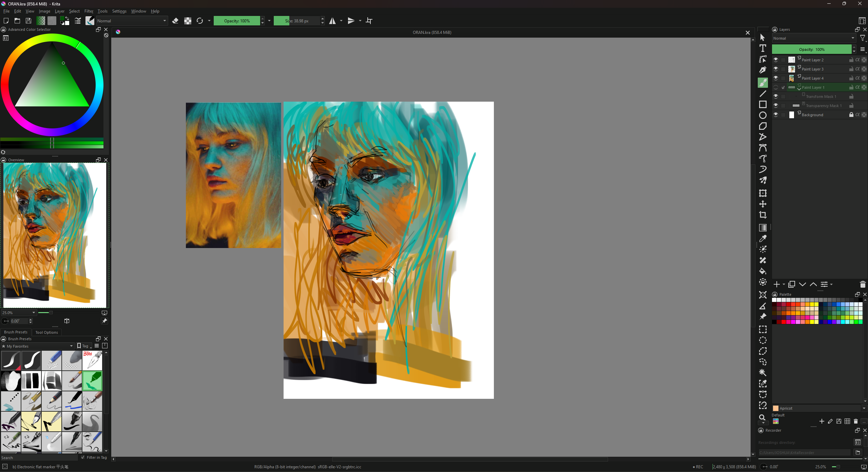This screenshot has height=472, width=868.
Task: Select the Move tool
Action: point(763,204)
